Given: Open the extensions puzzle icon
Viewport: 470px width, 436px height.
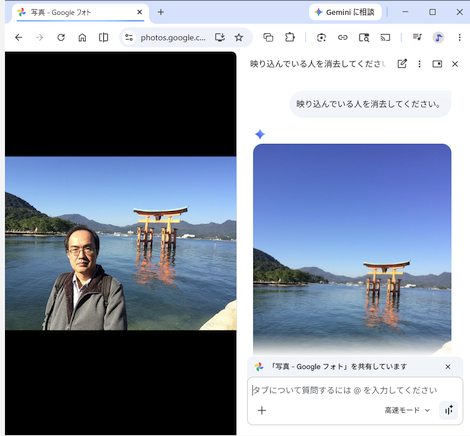Looking at the screenshot, I should [290, 37].
